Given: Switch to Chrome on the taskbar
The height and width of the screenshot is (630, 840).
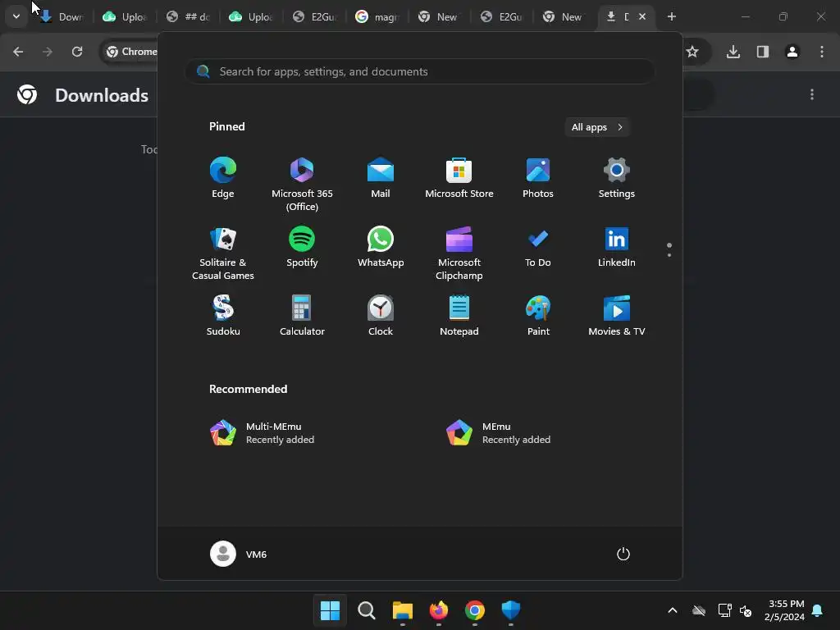Looking at the screenshot, I should click(x=475, y=610).
